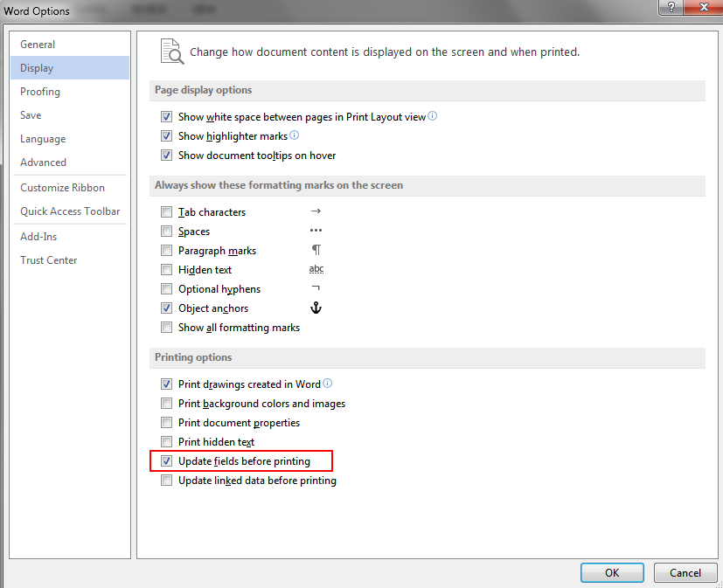723x588 pixels.
Task: Tick Update linked data before printing
Action: [x=167, y=481]
